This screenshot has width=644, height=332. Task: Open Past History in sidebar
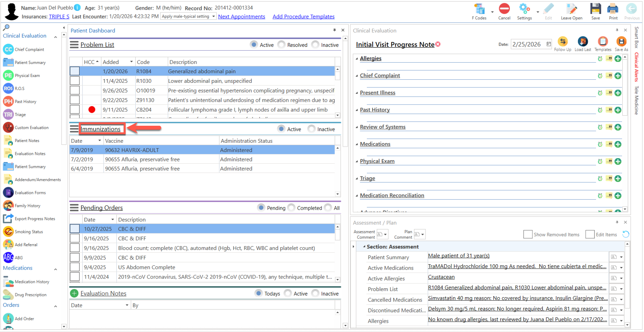coord(20,101)
